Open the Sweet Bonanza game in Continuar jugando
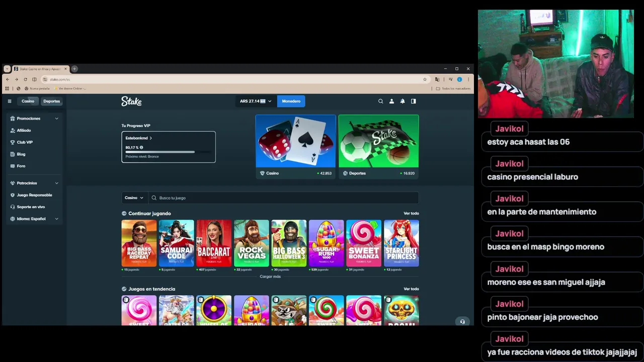Image resolution: width=644 pixels, height=362 pixels. click(x=364, y=243)
